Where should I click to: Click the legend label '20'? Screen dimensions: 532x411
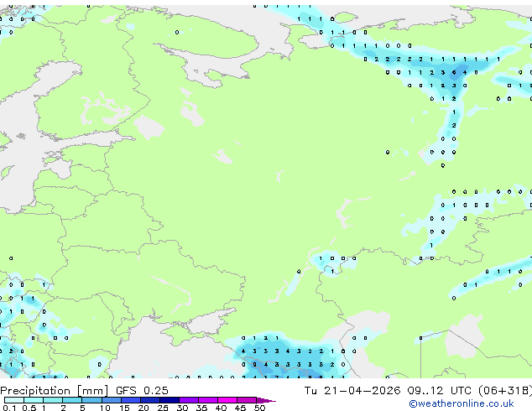(143, 408)
